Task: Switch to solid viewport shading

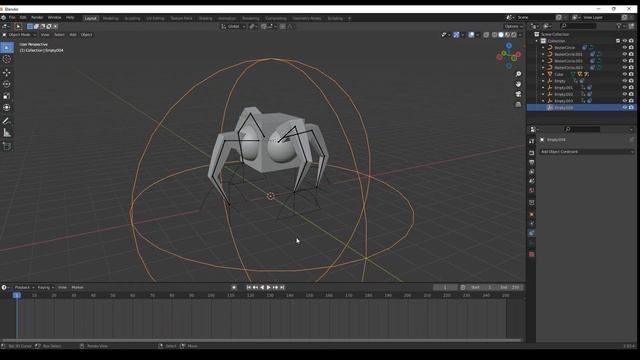Action: click(x=501, y=35)
